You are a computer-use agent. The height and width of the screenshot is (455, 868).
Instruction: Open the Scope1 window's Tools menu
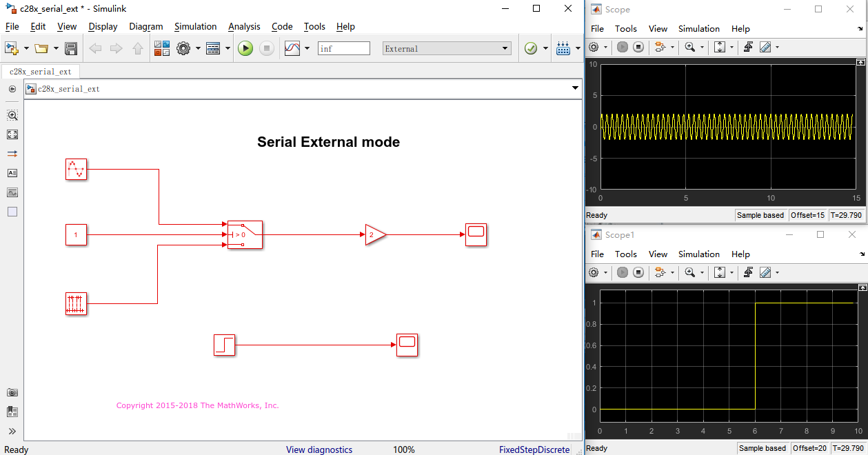click(626, 254)
